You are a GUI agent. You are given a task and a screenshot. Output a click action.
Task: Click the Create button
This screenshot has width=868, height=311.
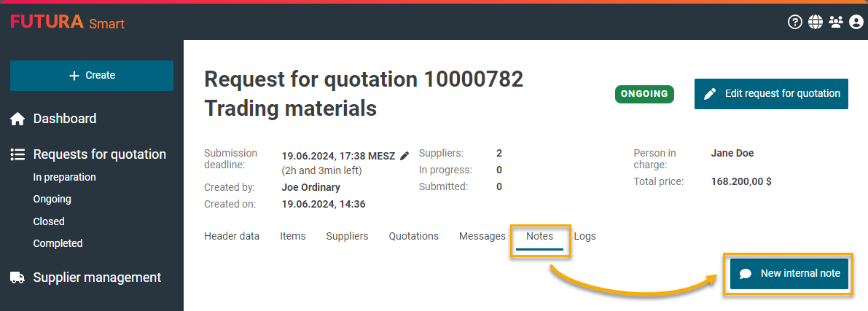pyautogui.click(x=92, y=76)
